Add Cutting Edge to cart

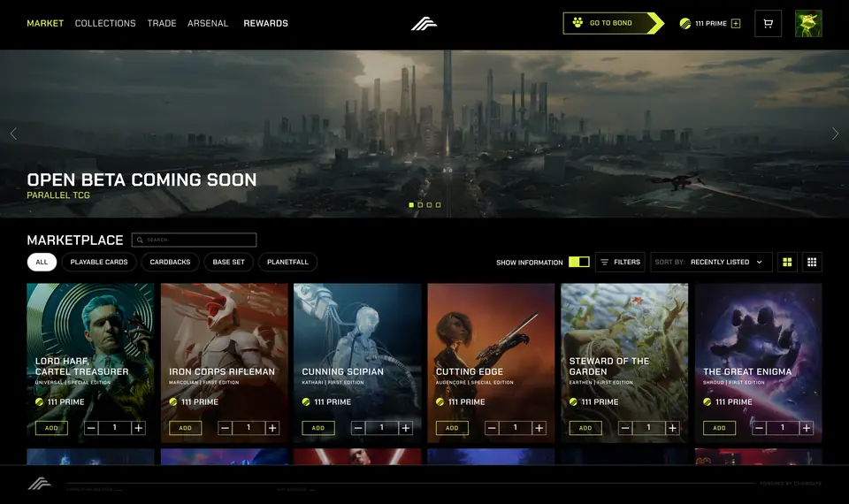tap(452, 428)
